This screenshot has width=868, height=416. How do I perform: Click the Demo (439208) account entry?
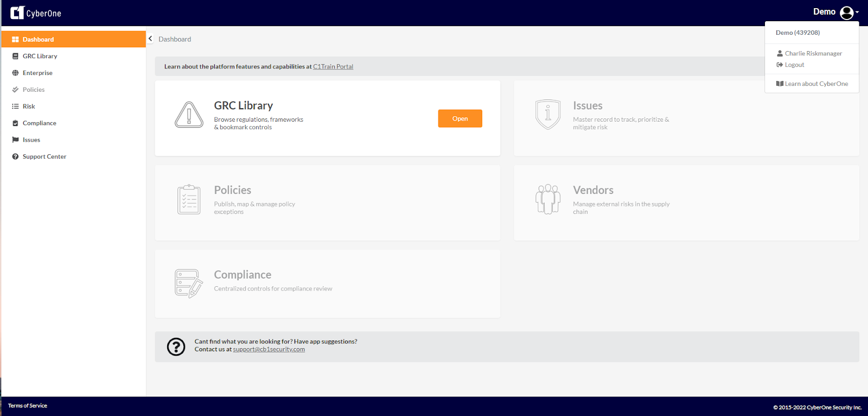point(798,33)
